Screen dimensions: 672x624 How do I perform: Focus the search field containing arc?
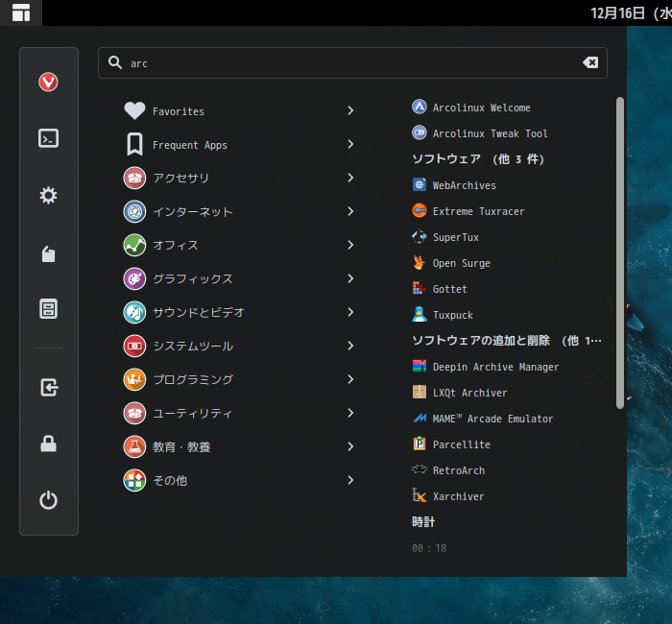pyautogui.click(x=352, y=62)
